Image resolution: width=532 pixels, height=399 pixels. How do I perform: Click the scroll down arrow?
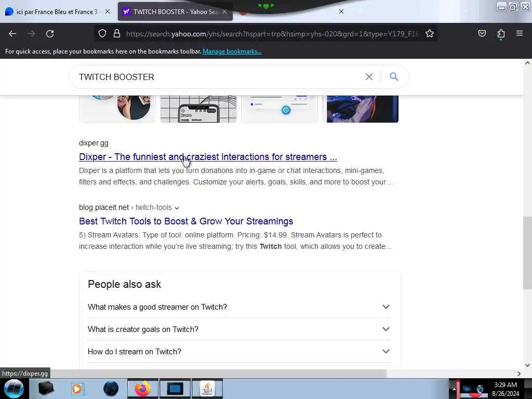527,365
